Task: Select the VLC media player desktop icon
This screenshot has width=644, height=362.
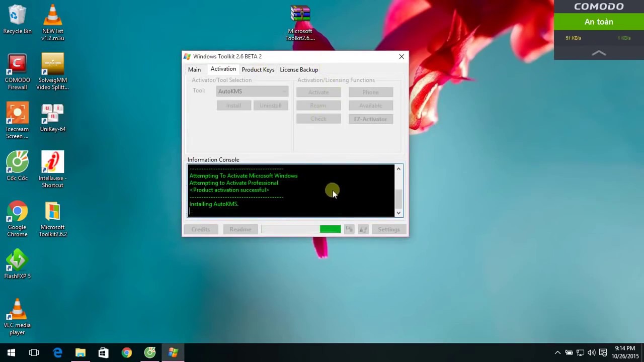Action: tap(17, 317)
